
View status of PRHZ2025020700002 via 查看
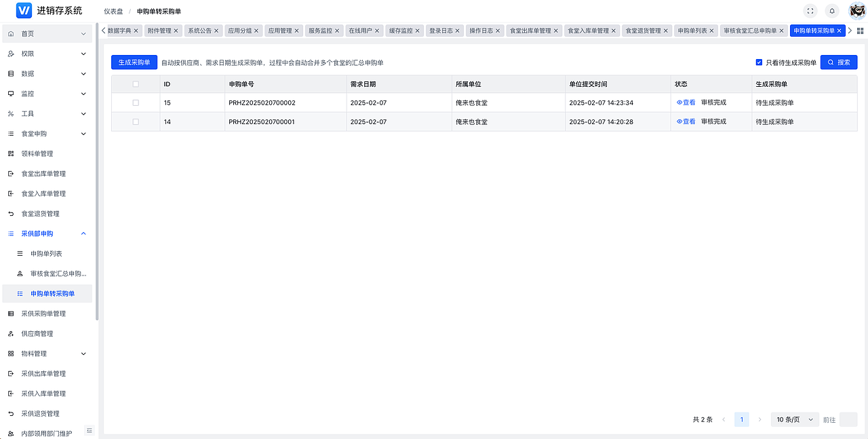(686, 102)
